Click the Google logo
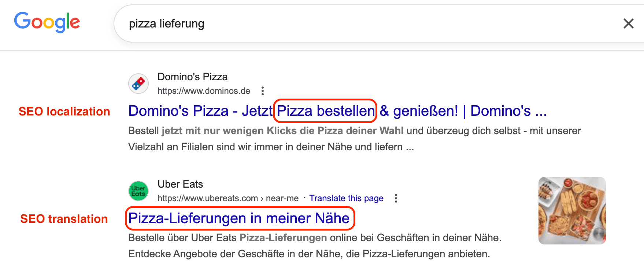The height and width of the screenshot is (280, 644). 47,23
